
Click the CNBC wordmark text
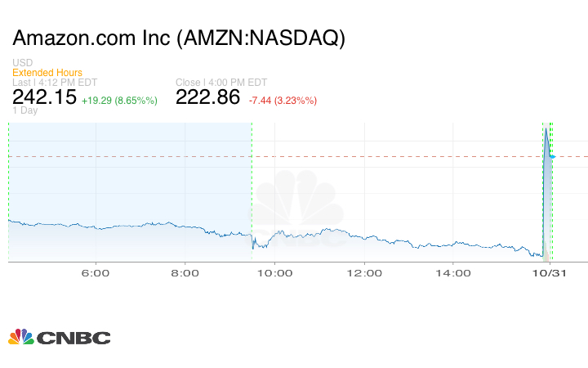[x=73, y=338]
